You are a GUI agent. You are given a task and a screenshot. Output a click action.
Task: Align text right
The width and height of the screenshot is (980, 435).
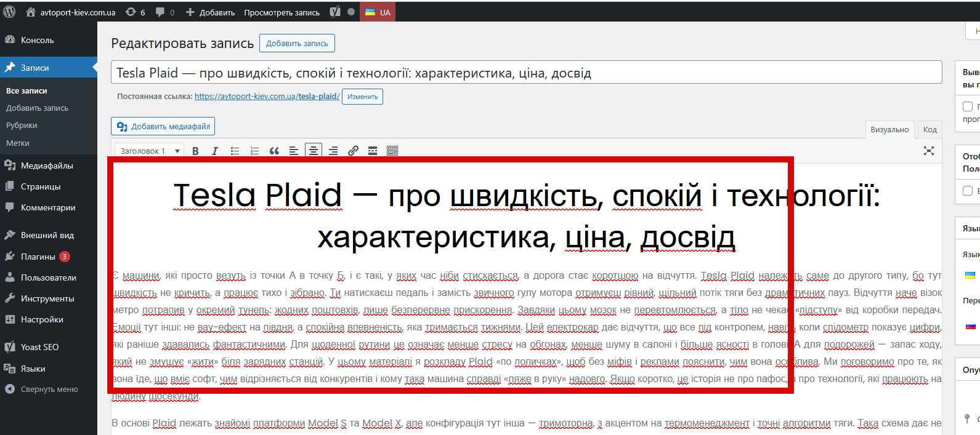click(x=333, y=151)
